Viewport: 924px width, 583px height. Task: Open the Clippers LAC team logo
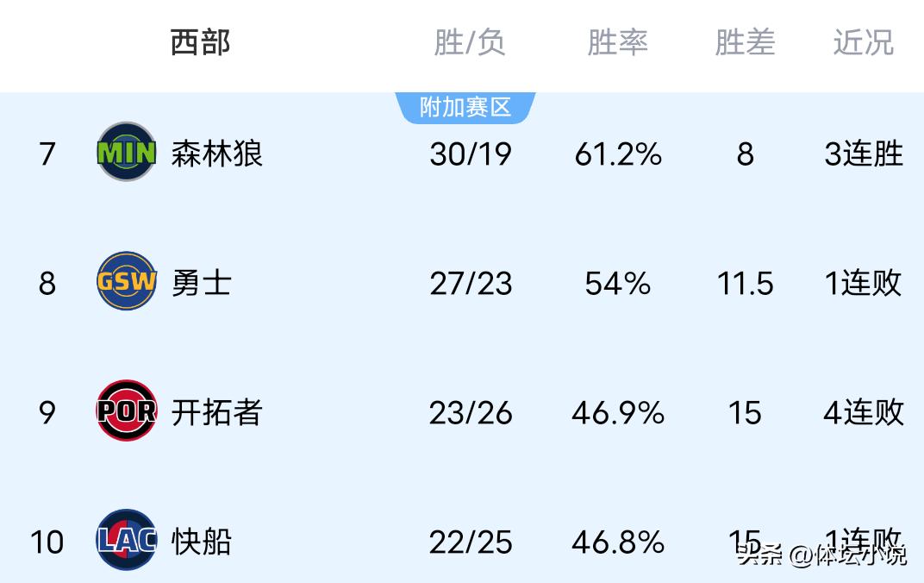[127, 541]
